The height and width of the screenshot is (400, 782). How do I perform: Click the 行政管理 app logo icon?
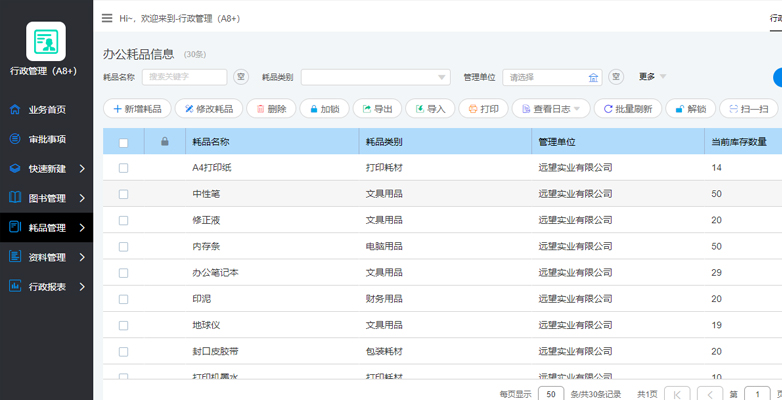[x=46, y=42]
